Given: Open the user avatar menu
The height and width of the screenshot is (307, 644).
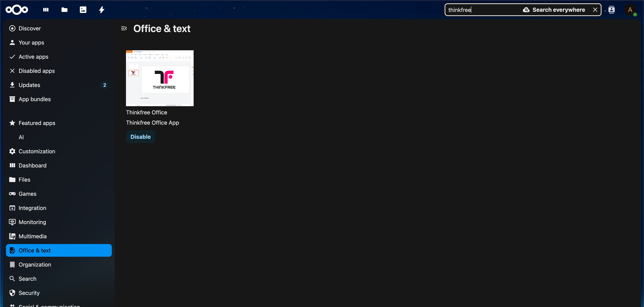Looking at the screenshot, I should [x=630, y=10].
